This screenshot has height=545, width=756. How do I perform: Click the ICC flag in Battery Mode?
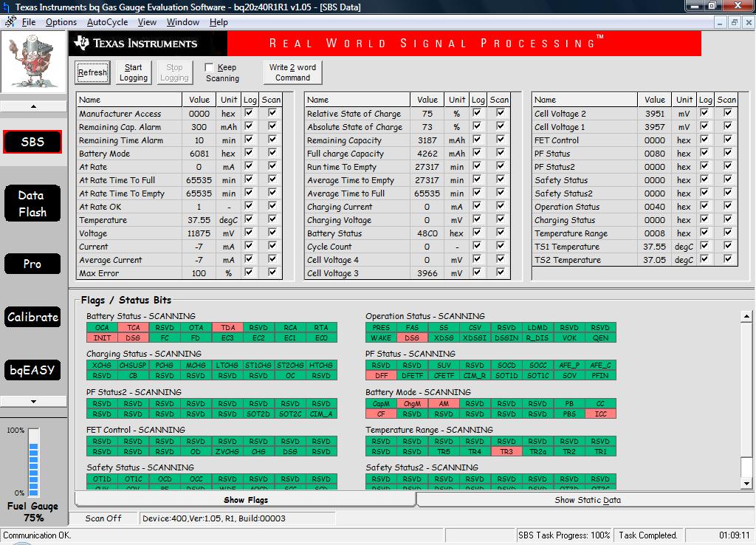[600, 414]
